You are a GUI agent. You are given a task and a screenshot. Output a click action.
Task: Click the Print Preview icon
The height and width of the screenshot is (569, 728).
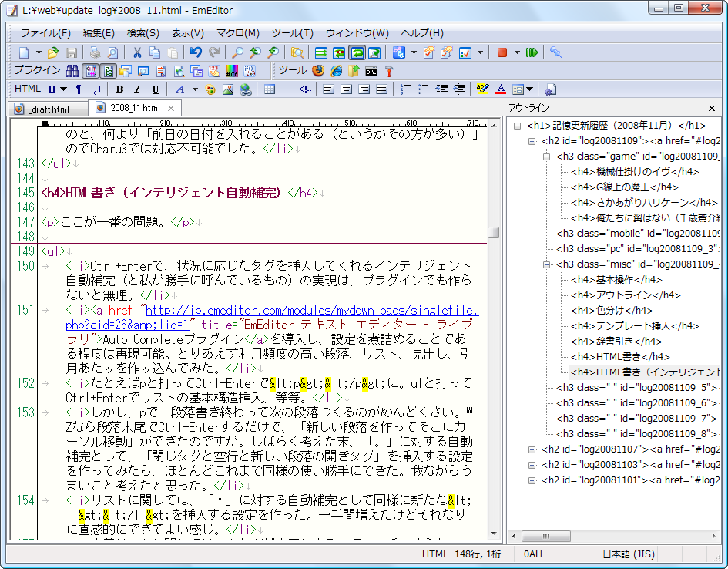[x=112, y=52]
